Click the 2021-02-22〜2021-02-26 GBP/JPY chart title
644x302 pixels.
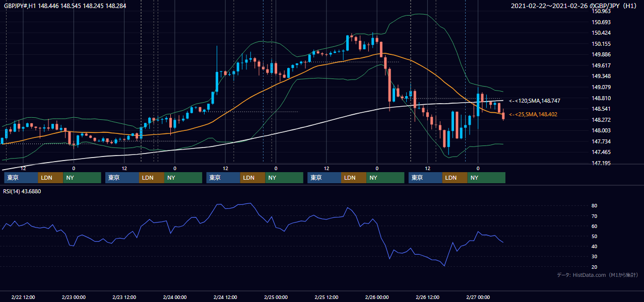pyautogui.click(x=575, y=6)
